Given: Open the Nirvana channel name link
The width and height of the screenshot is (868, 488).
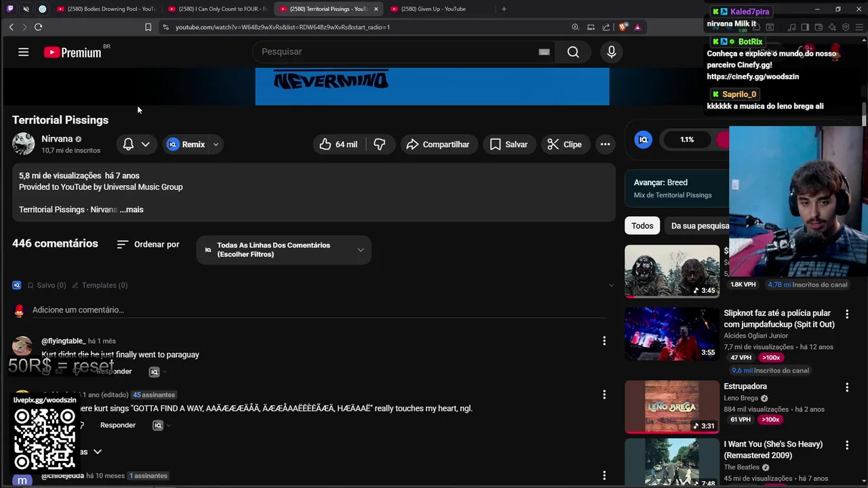Looking at the screenshot, I should 57,139.
